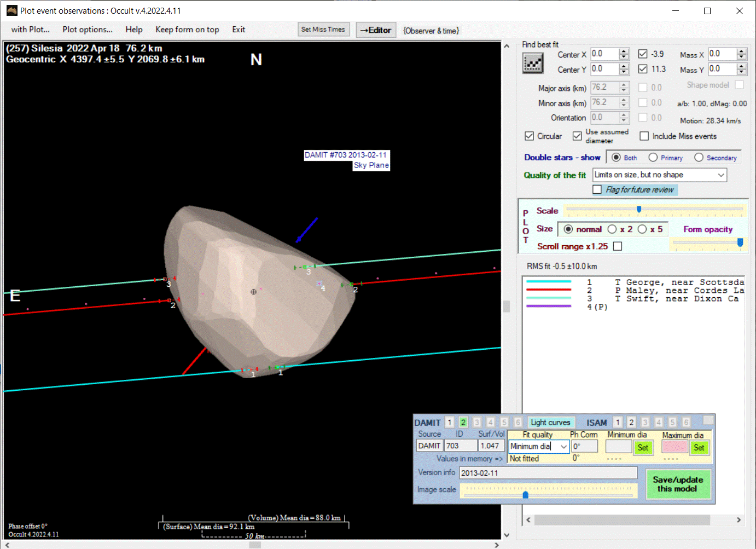Toggle the Circular checkbox

(529, 136)
